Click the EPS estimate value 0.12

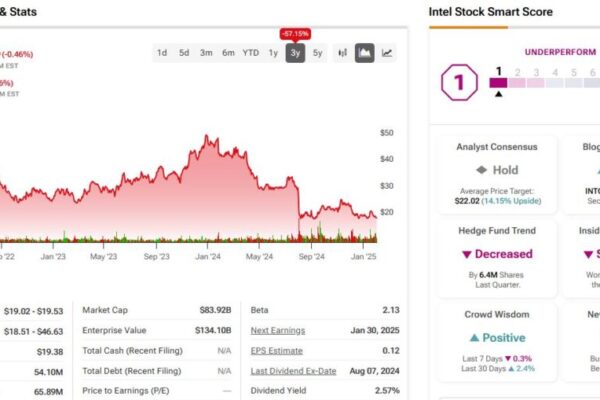pyautogui.click(x=391, y=351)
